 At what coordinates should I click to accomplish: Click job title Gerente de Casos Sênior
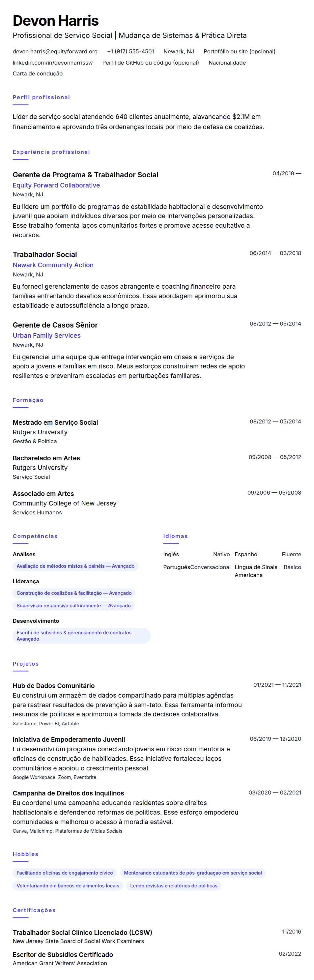55,325
